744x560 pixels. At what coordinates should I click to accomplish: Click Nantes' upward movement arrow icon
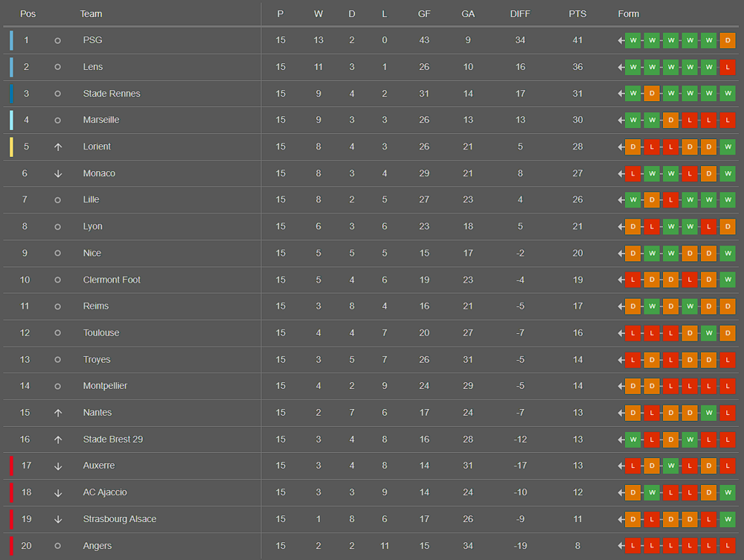point(58,413)
